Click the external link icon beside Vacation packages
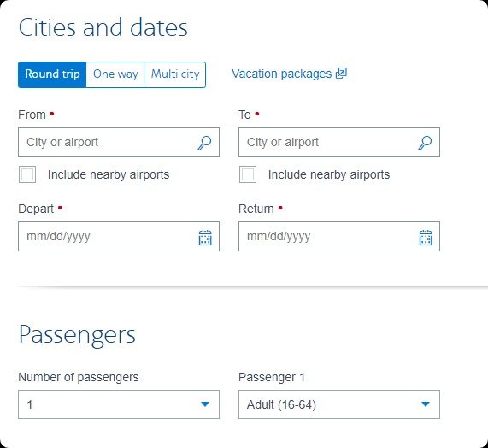 pyautogui.click(x=341, y=74)
